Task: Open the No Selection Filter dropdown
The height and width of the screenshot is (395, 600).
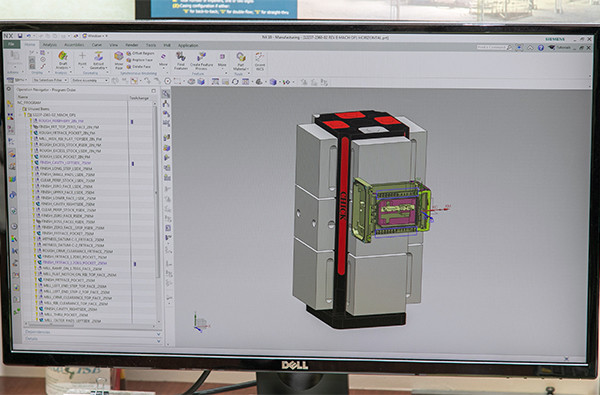Action: click(50, 80)
